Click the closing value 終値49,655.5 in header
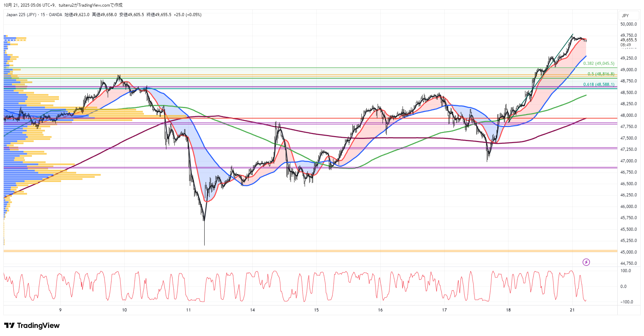The width and height of the screenshot is (644, 336). click(159, 15)
